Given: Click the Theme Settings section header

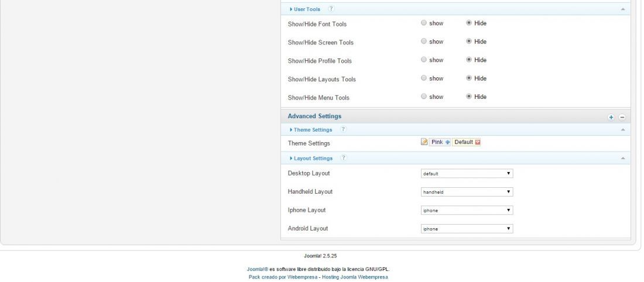Looking at the screenshot, I should coord(313,130).
